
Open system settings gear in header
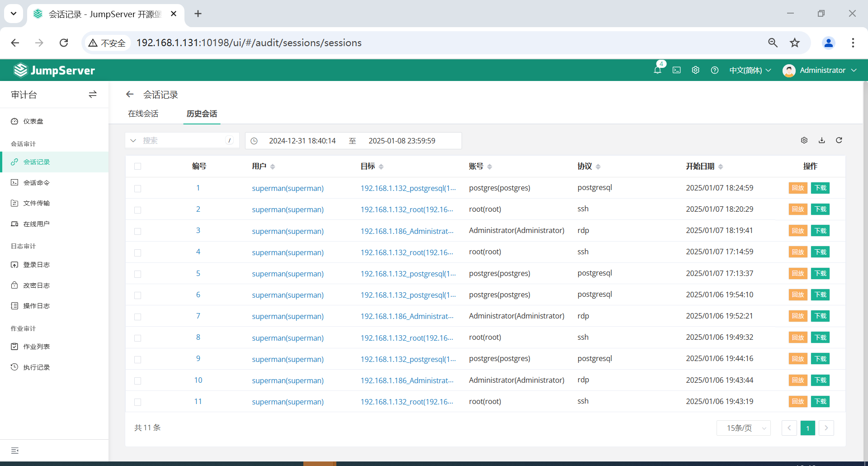[x=695, y=70]
